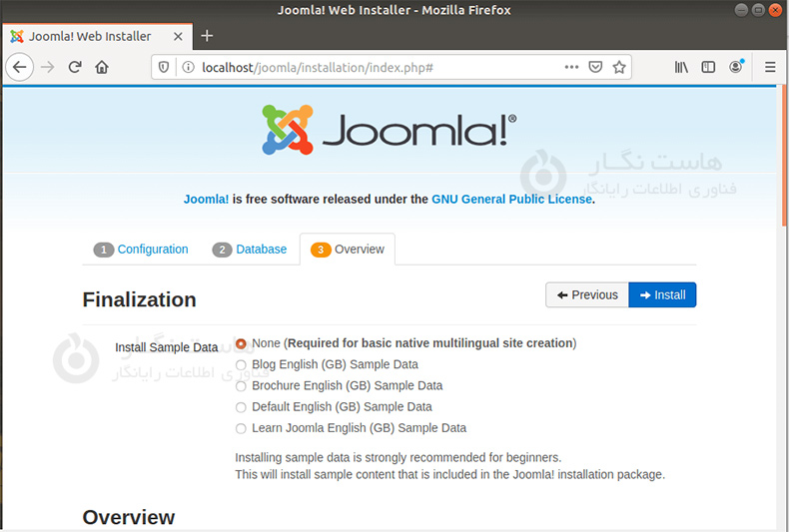This screenshot has width=789, height=532.
Task: Open the Firefox account icon
Action: coord(736,67)
